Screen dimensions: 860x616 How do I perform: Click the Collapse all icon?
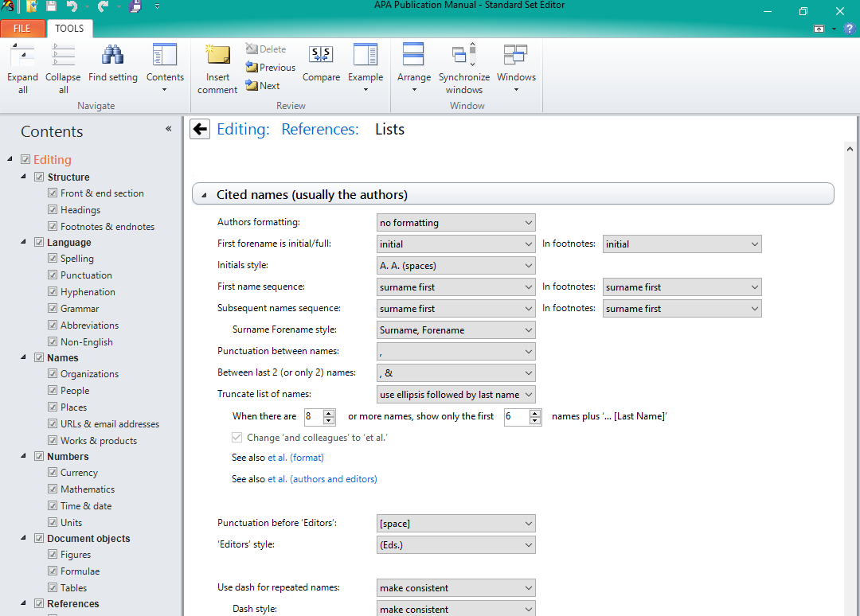pos(63,56)
